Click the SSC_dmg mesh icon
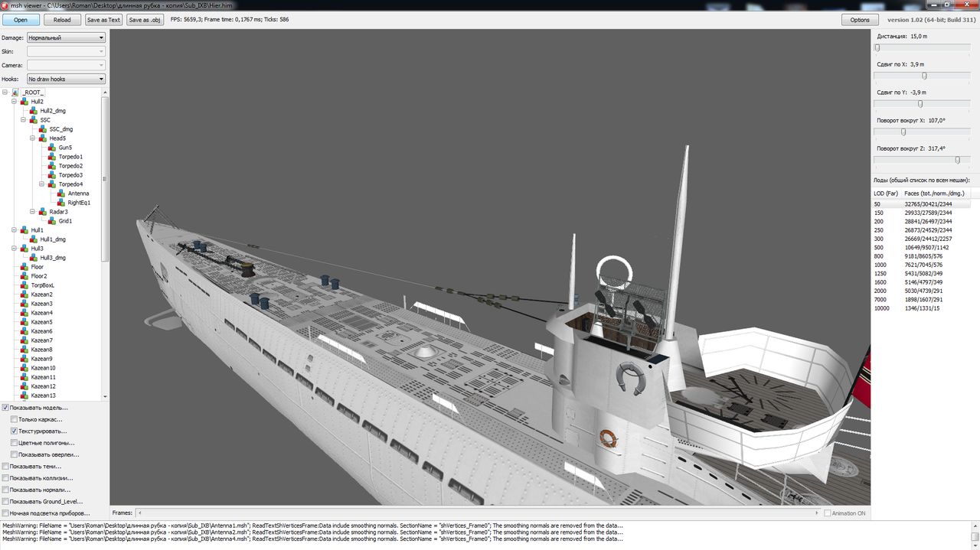The image size is (980, 550). [43, 129]
